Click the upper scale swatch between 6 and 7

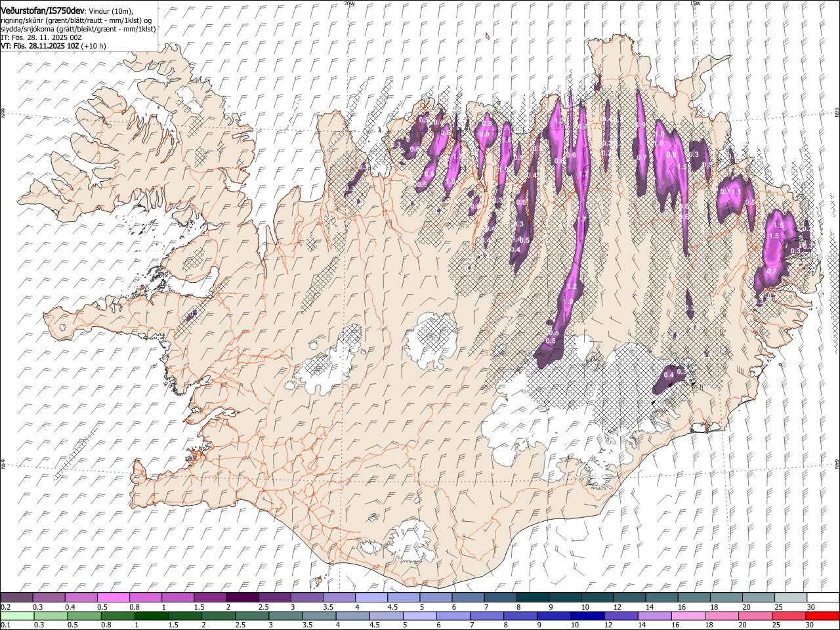[x=467, y=597]
